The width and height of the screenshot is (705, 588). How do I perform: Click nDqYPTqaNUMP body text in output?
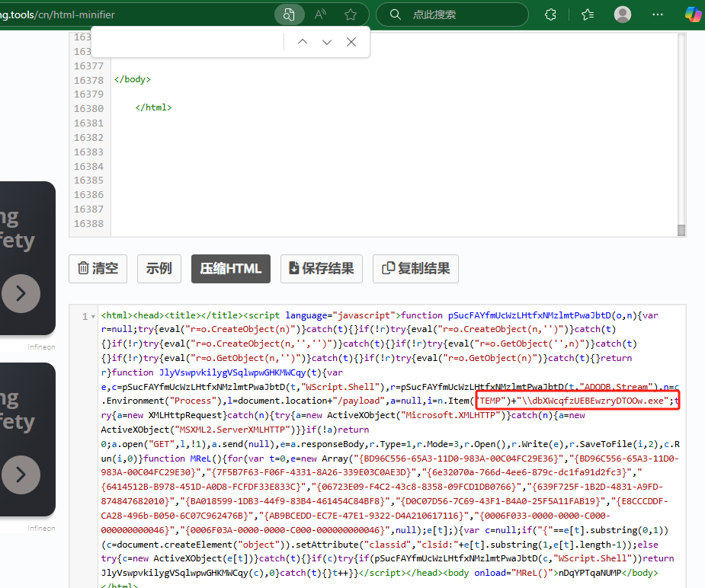589,574
